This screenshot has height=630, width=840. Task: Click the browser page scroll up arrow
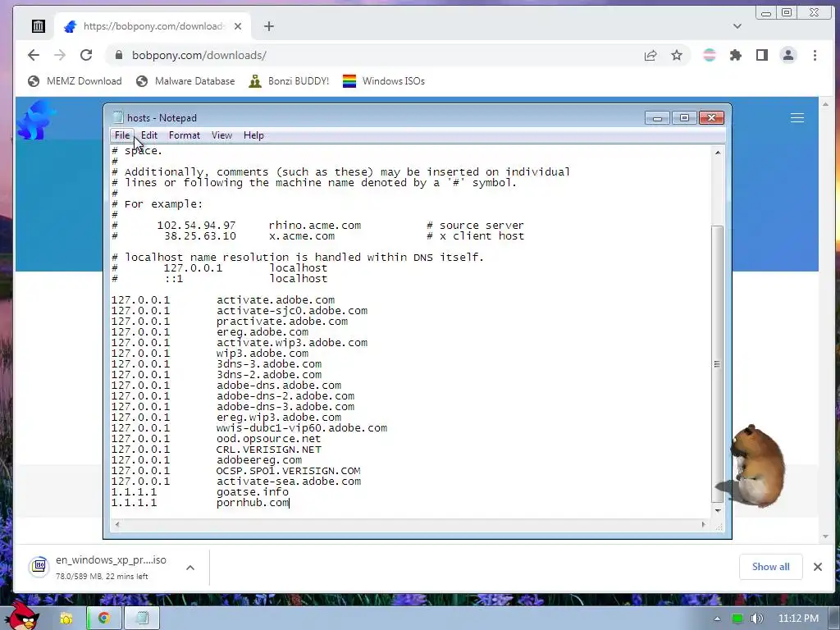tap(825, 104)
